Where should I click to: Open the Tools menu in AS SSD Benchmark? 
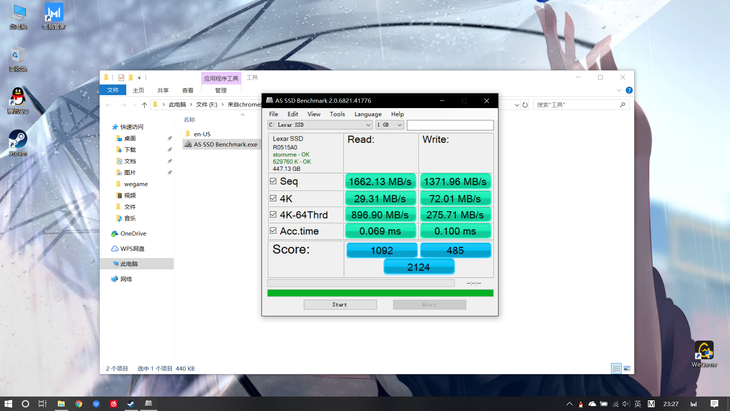tap(337, 114)
